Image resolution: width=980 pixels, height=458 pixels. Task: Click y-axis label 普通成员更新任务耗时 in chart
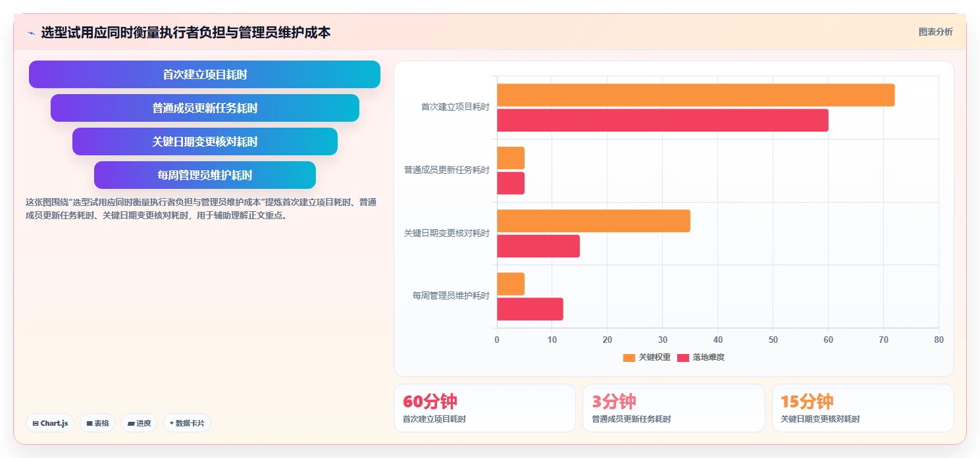click(x=447, y=170)
